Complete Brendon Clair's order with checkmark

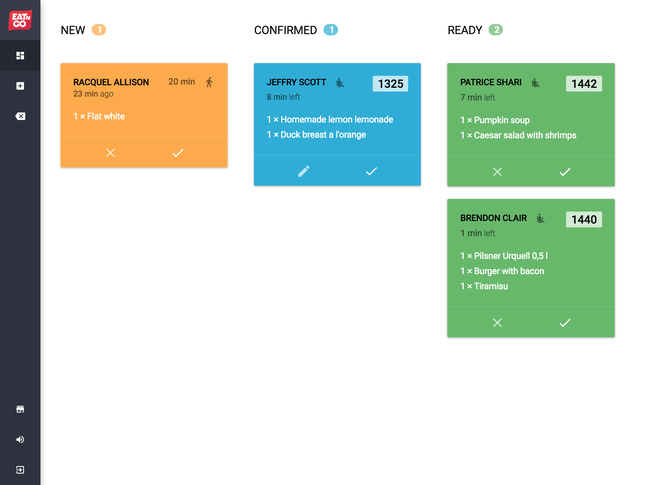tap(564, 322)
